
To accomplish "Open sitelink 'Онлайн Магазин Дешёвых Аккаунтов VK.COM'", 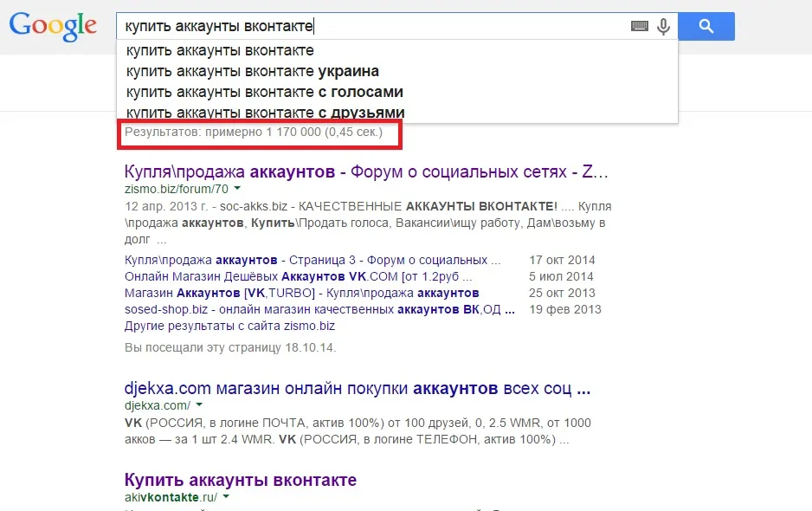I will coord(299,276).
